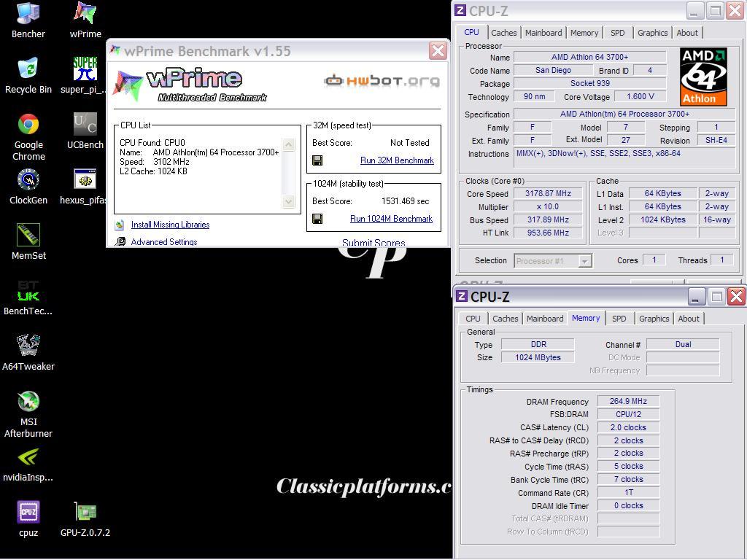Image resolution: width=747 pixels, height=560 pixels.
Task: Close the wPrime Benchmark window
Action: tap(438, 50)
